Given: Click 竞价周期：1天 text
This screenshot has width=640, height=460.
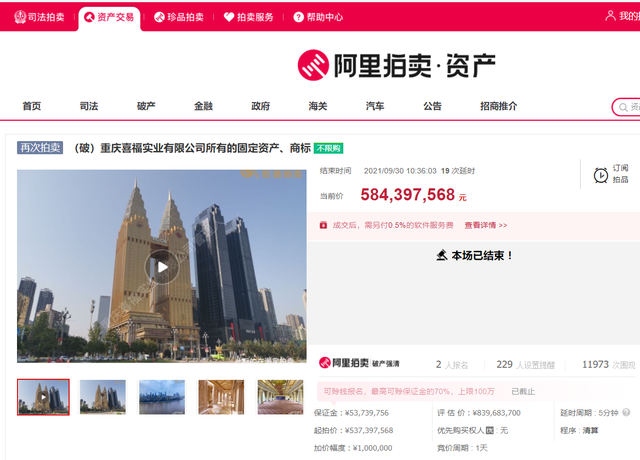Looking at the screenshot, I should [462, 448].
